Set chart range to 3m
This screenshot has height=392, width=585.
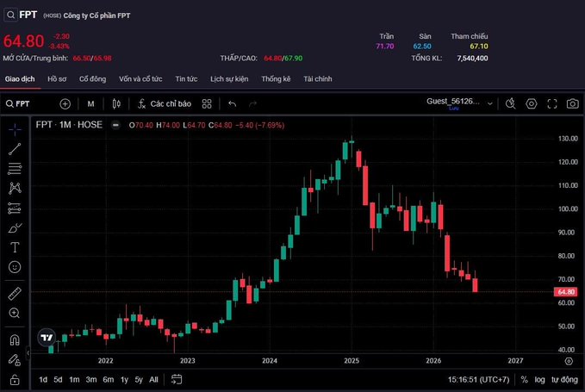[91, 380]
